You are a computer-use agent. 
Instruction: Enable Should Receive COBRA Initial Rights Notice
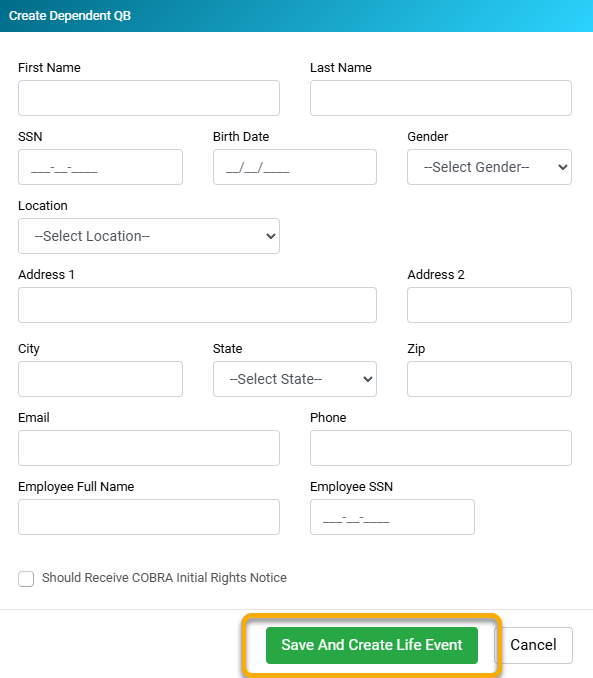coord(26,579)
